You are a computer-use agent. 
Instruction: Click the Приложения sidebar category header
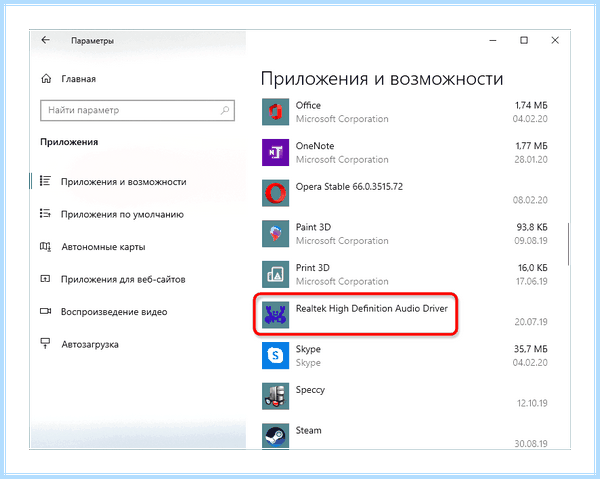69,142
